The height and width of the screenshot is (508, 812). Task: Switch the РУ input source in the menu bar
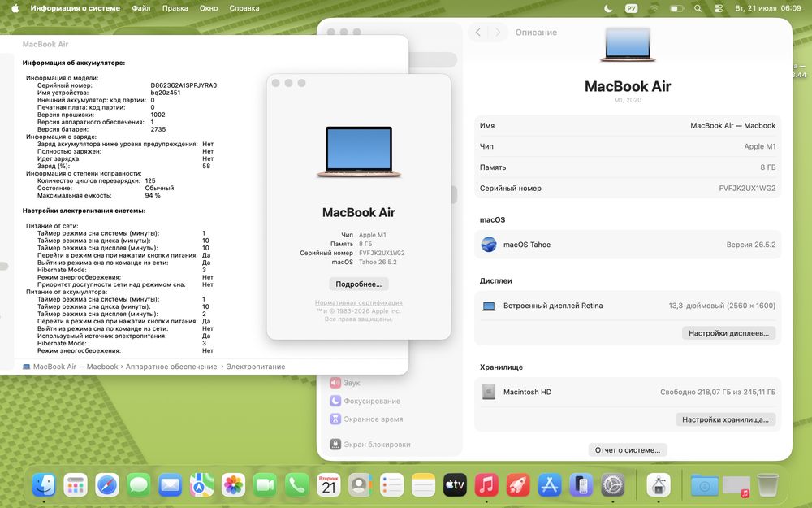coord(631,8)
